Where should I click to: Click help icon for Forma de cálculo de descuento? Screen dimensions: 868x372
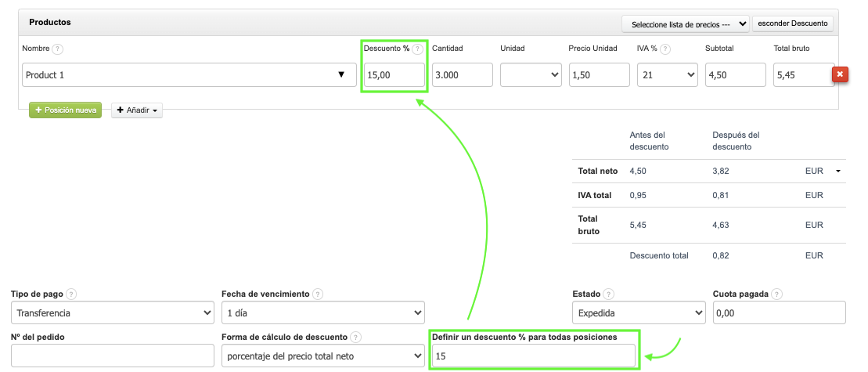coord(355,337)
